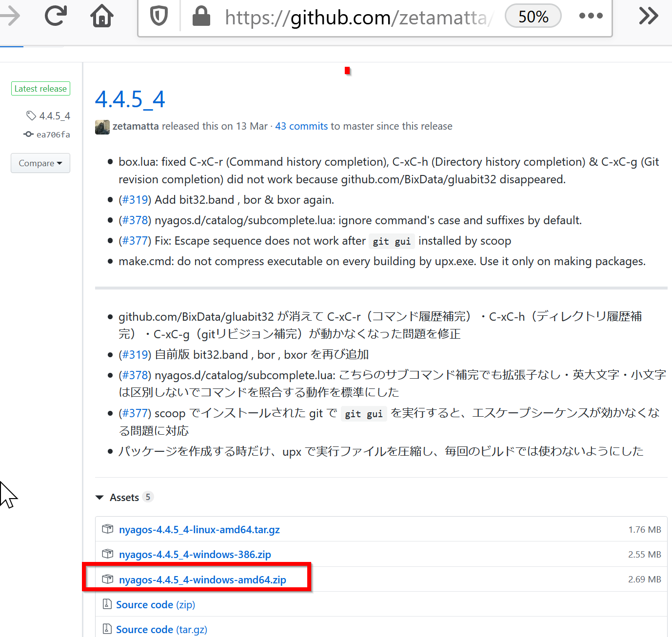Reload the page with the refresh icon

point(56,16)
